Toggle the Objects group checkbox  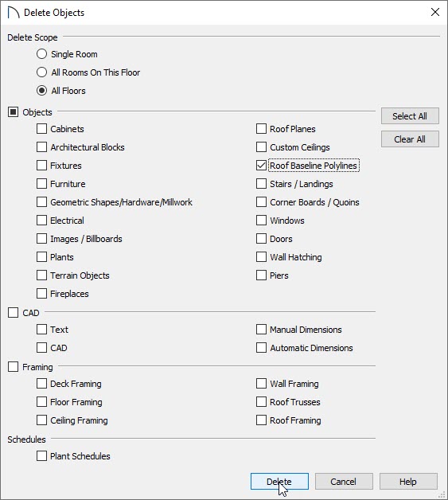click(x=13, y=112)
